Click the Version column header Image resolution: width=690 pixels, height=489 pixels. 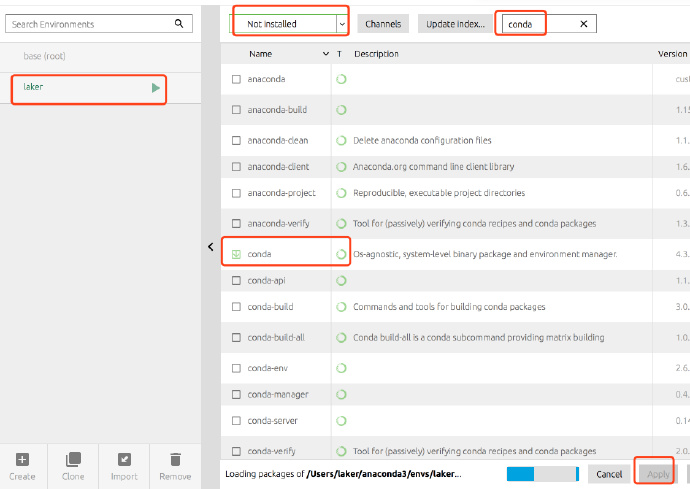point(672,54)
